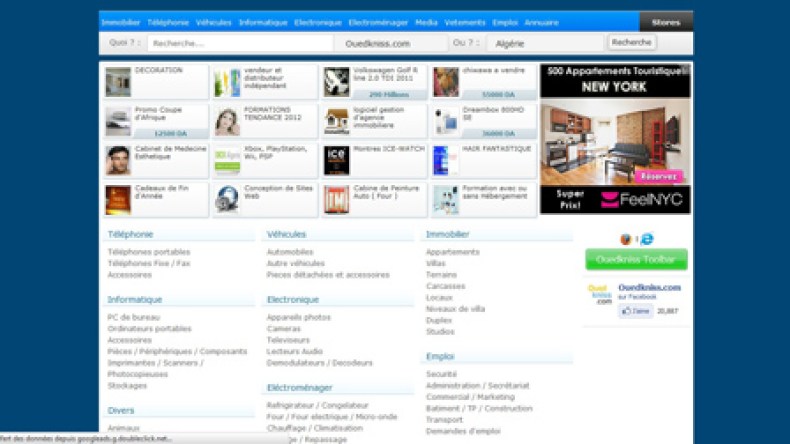This screenshot has height=444, width=790.
Task: Focus the Quoi search text field
Action: click(x=239, y=43)
